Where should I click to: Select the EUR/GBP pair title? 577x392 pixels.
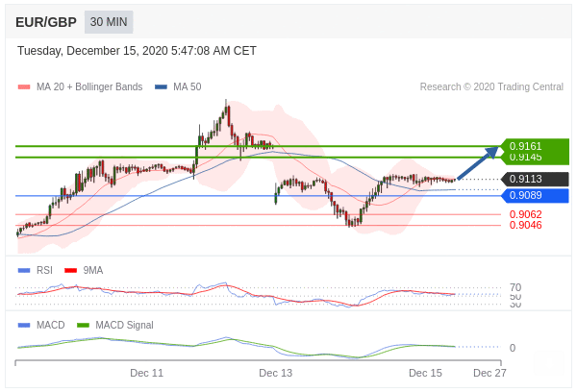[x=46, y=22]
